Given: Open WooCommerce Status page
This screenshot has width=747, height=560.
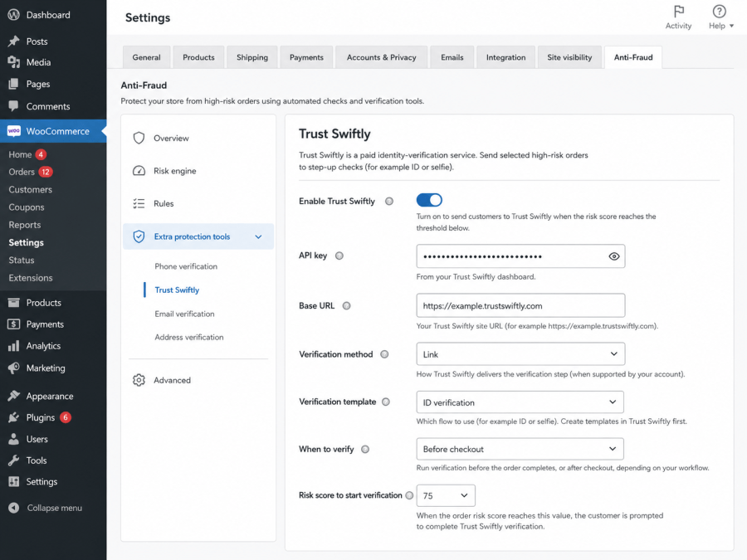Looking at the screenshot, I should (22, 260).
